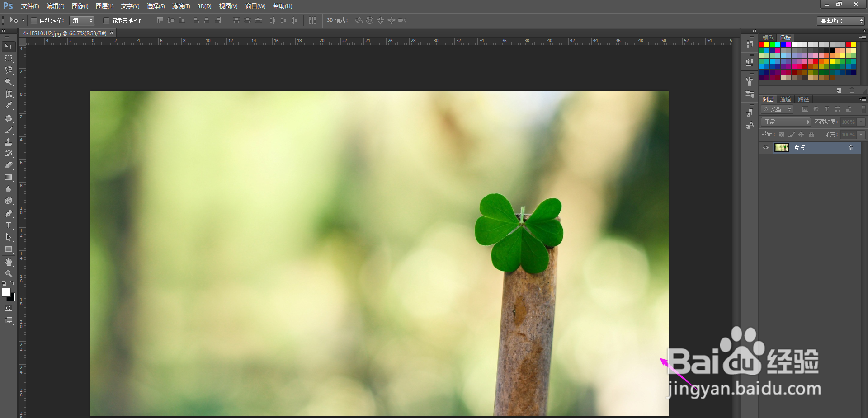
Task: Select the Brush tool
Action: point(9,130)
